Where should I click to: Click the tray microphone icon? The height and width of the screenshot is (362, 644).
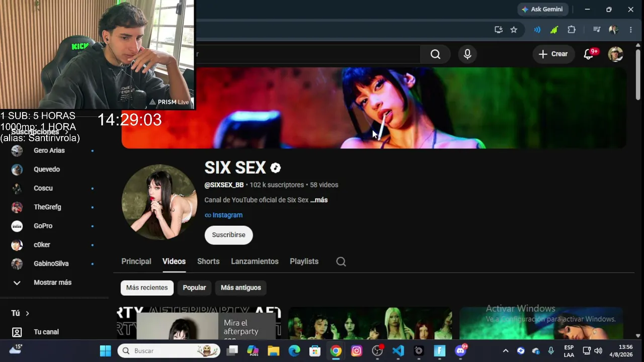pyautogui.click(x=551, y=351)
